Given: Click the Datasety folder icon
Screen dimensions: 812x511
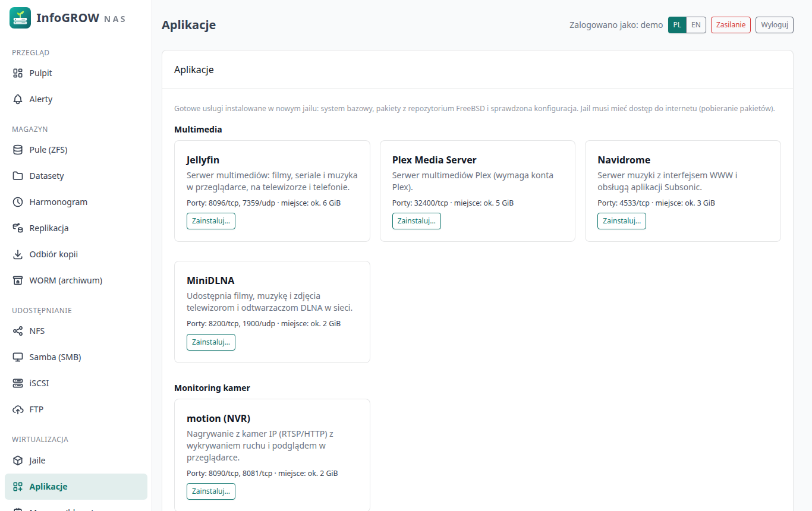Looking at the screenshot, I should (x=18, y=176).
